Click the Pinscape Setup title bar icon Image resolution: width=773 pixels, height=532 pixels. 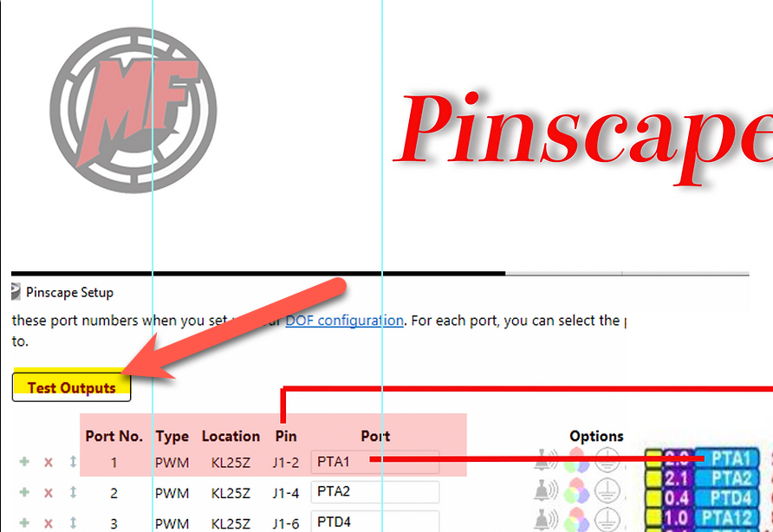coord(16,292)
